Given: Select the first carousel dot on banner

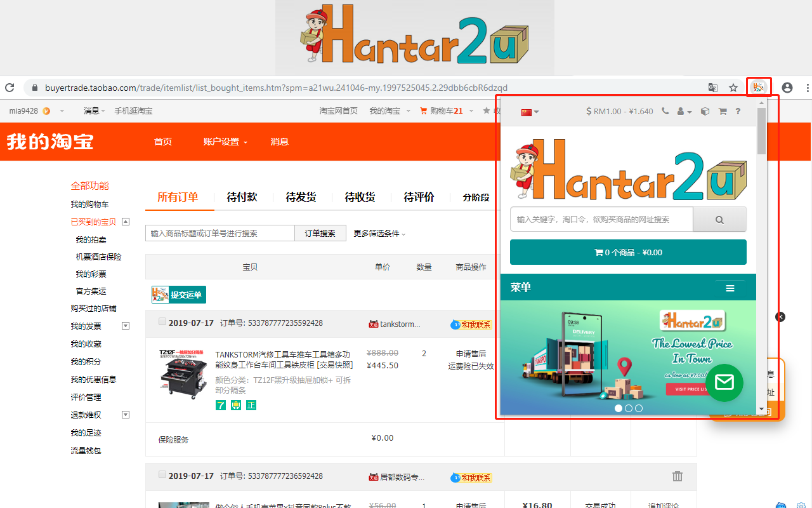Looking at the screenshot, I should coord(619,408).
